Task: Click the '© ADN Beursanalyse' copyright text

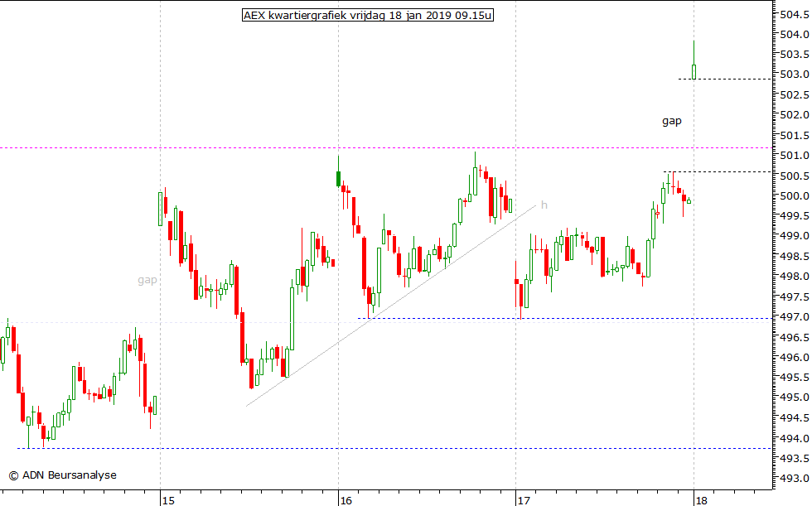Action: (x=63, y=475)
